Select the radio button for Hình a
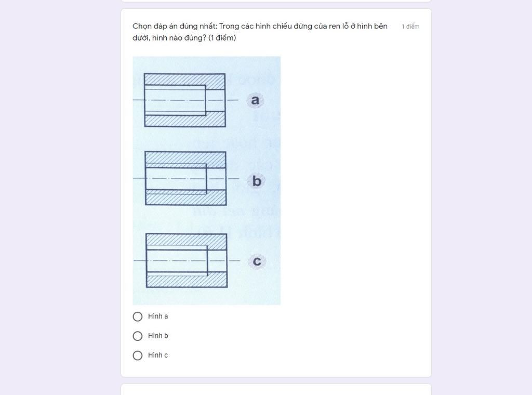Image resolution: width=532 pixels, height=395 pixels. [x=137, y=316]
